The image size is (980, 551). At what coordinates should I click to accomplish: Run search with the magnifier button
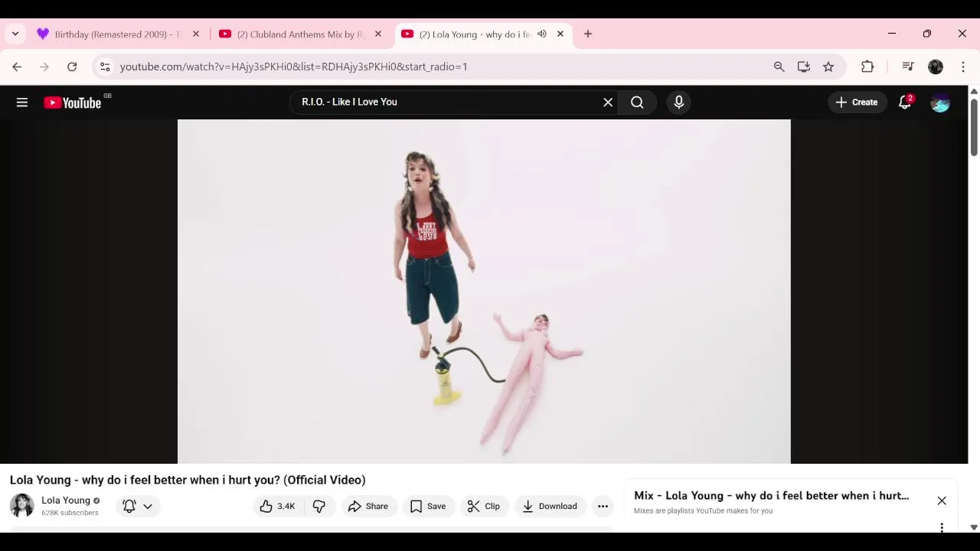[x=637, y=103]
